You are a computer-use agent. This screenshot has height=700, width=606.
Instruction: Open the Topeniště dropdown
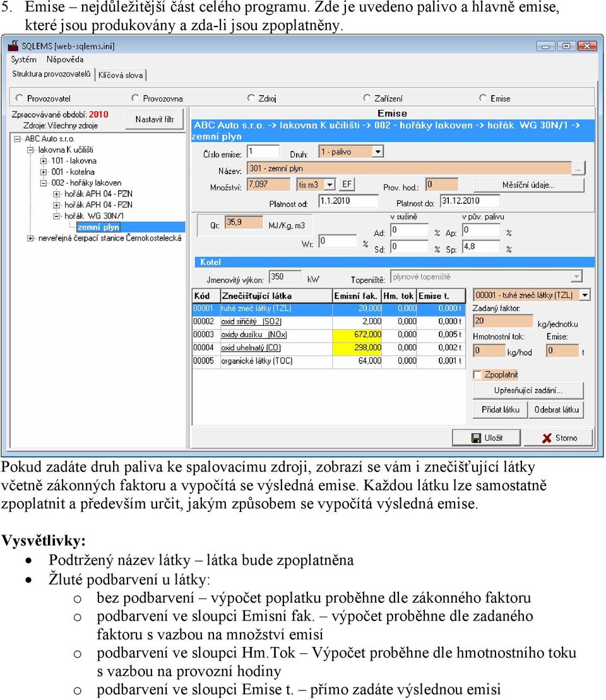[576, 277]
